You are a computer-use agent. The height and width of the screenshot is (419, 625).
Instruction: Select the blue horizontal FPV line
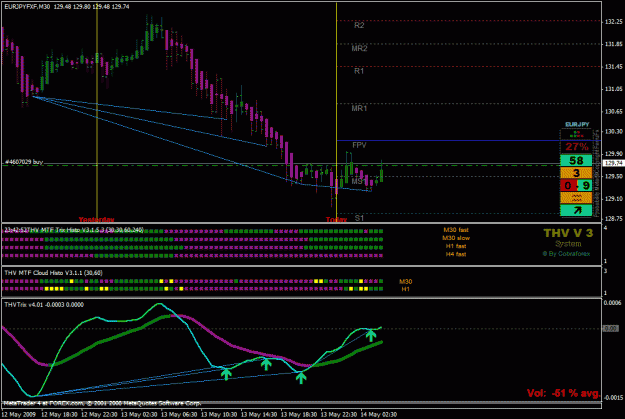tap(469, 140)
